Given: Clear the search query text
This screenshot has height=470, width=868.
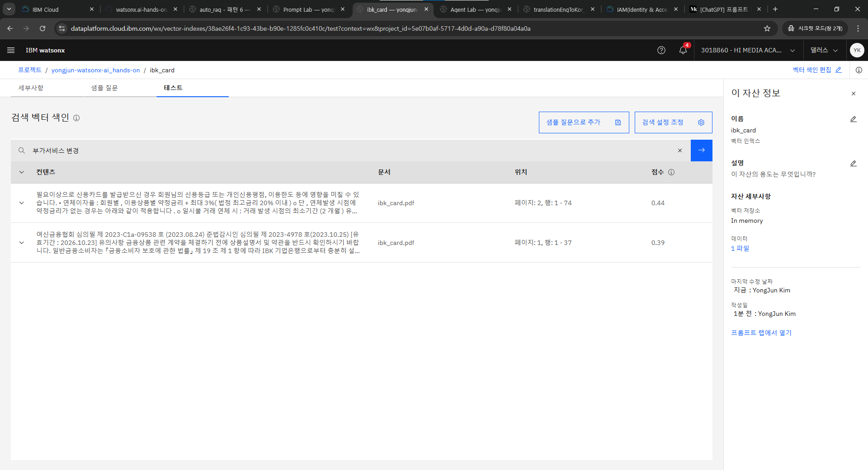Looking at the screenshot, I should coord(680,150).
